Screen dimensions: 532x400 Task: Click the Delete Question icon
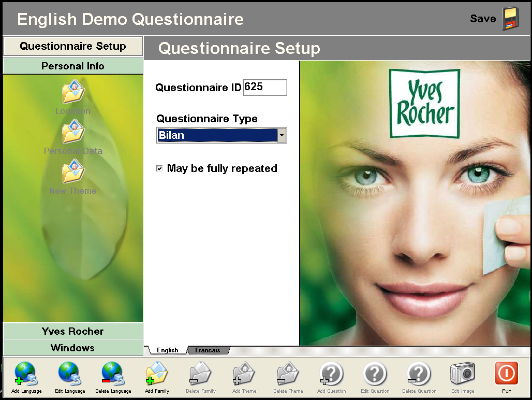[x=419, y=374]
